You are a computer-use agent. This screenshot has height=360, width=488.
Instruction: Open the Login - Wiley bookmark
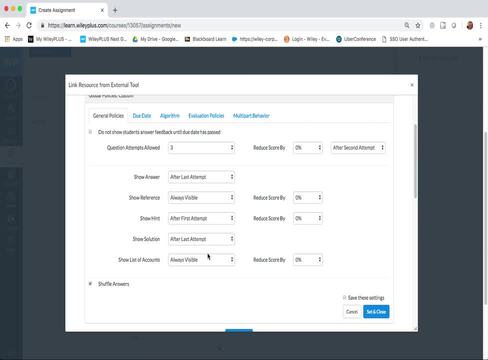coord(307,39)
